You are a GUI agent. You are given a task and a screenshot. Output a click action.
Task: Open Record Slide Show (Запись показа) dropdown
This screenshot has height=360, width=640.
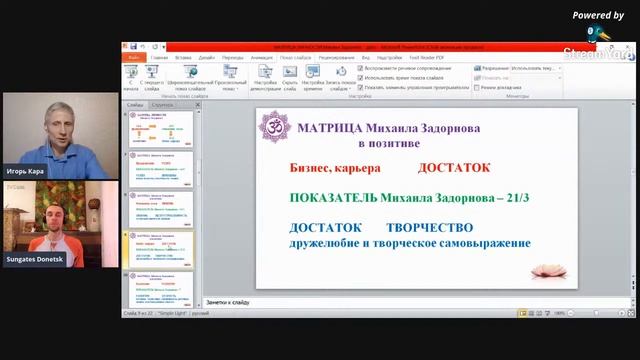click(341, 78)
